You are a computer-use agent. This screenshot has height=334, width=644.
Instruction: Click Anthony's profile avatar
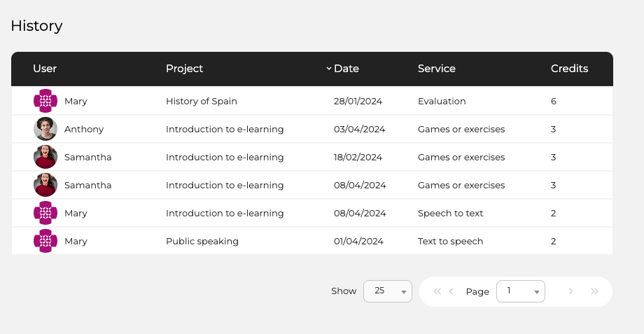(45, 129)
